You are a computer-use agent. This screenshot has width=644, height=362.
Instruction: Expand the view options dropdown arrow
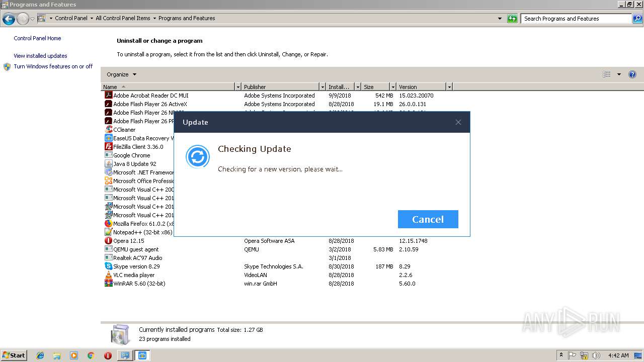coord(619,74)
